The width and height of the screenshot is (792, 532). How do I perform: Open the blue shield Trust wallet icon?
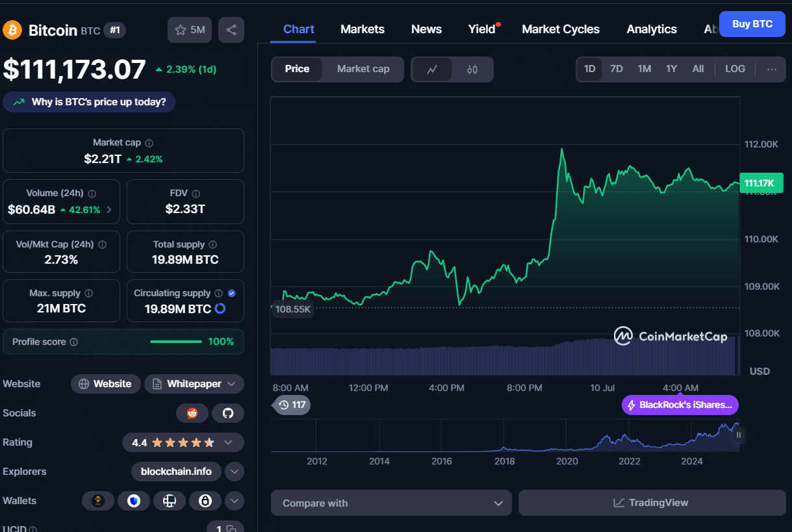tap(134, 501)
